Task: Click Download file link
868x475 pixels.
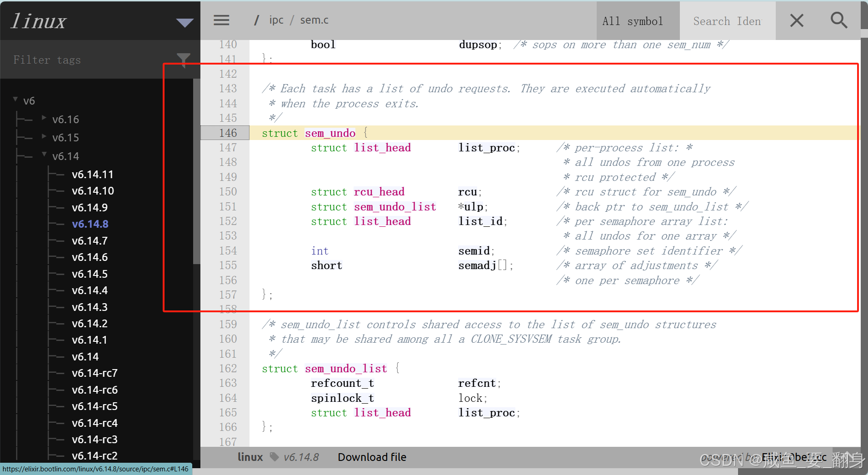Action: coord(372,457)
